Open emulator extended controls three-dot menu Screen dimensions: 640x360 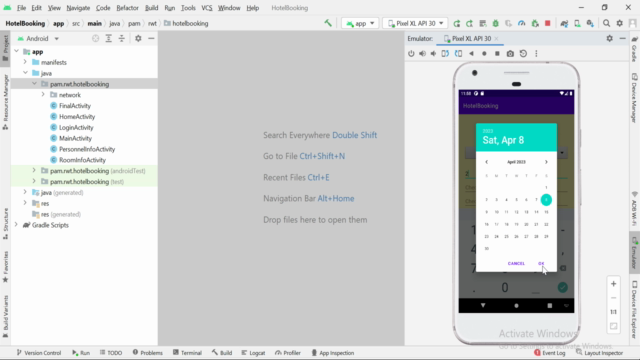[536, 53]
